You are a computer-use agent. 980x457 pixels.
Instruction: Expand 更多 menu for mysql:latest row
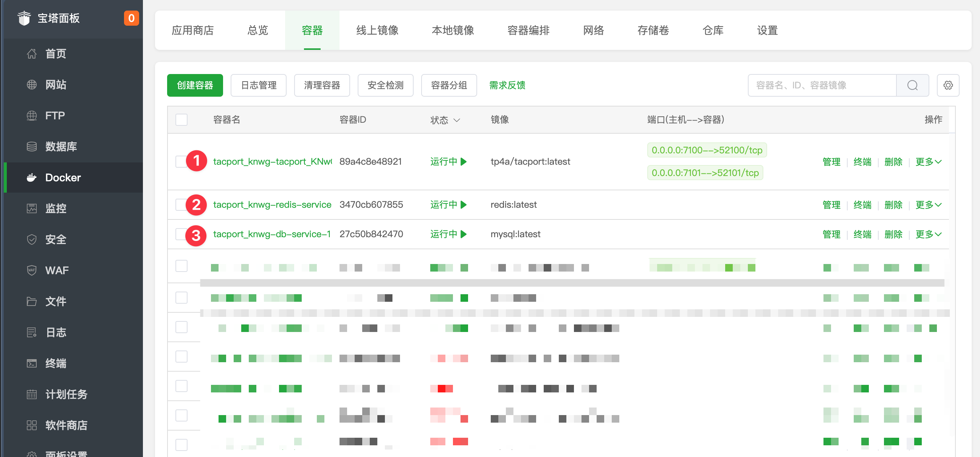(928, 235)
